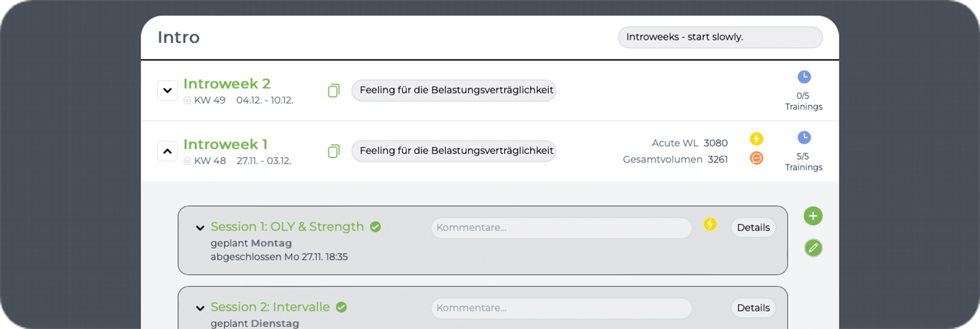
Task: Collapse the Introweek 1 row chevron
Action: pyautogui.click(x=168, y=151)
